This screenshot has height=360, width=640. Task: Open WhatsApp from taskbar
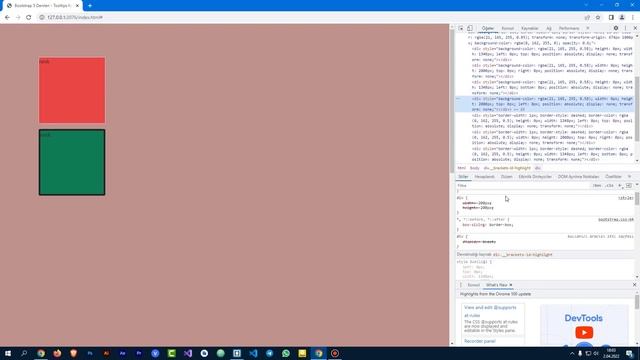pyautogui.click(x=286, y=353)
